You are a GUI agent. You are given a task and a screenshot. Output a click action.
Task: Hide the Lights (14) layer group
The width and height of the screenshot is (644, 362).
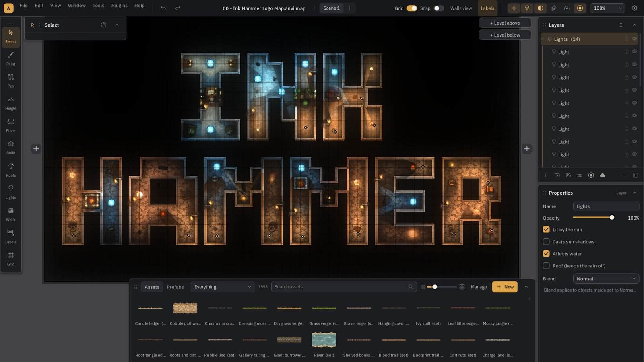[x=634, y=39]
